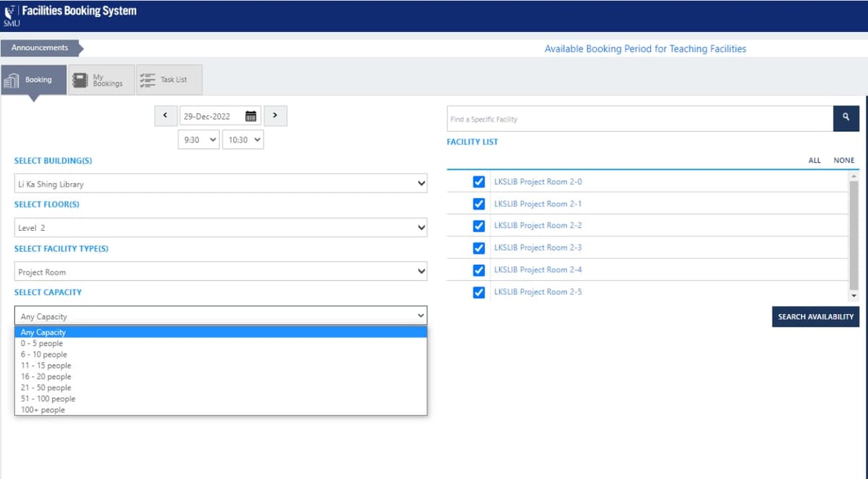This screenshot has height=479, width=868.
Task: Click the next date arrow
Action: (x=276, y=116)
